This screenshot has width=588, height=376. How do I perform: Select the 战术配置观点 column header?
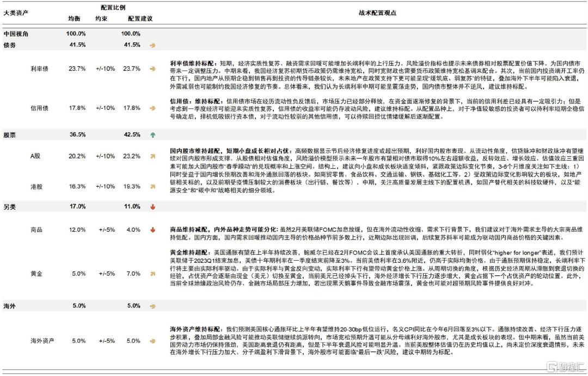tap(377, 13)
